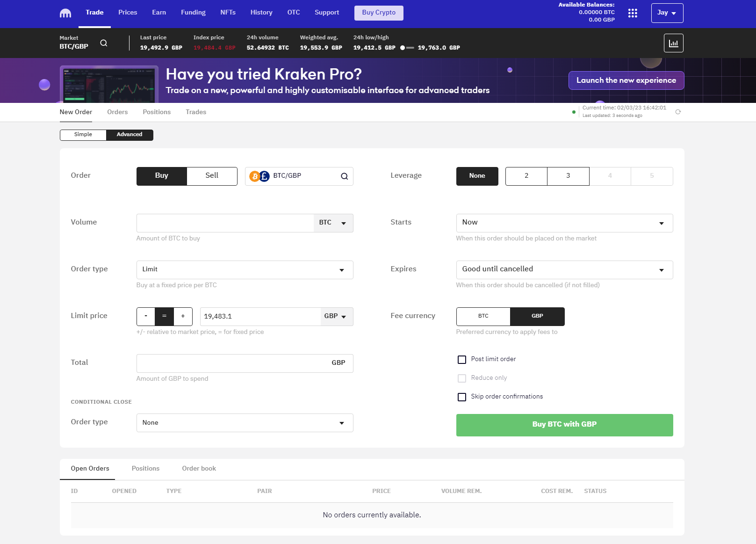Click the Limit price value field

260,317
